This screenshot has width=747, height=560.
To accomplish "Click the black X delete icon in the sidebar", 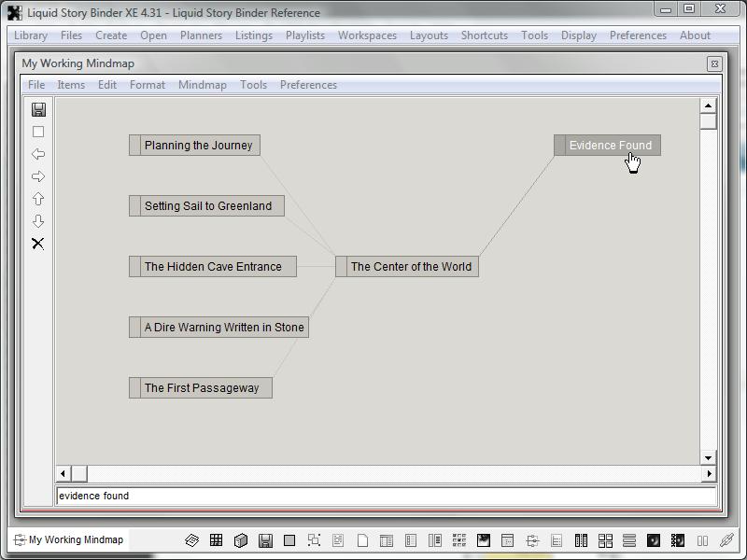I will [x=38, y=244].
